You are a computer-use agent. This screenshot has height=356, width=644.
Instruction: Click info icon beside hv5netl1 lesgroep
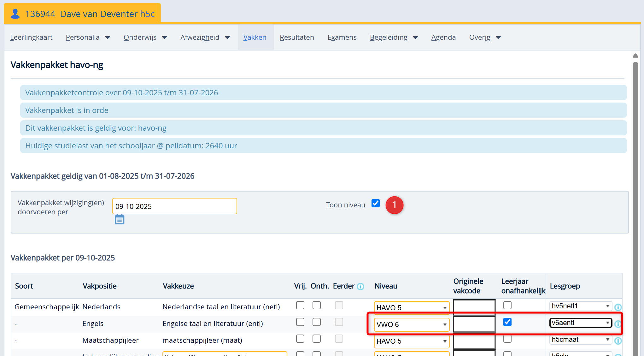pyautogui.click(x=618, y=307)
